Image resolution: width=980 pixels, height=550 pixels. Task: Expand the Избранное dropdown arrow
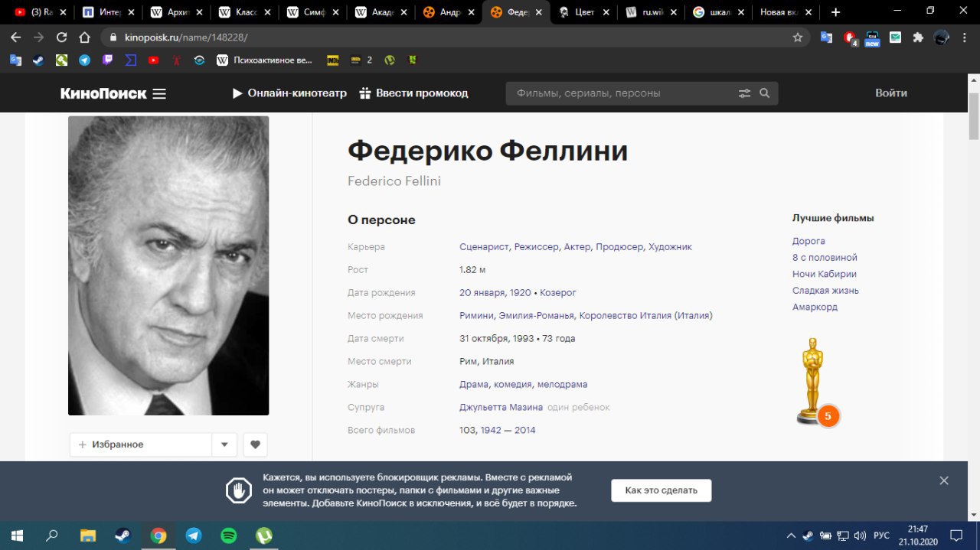point(224,444)
